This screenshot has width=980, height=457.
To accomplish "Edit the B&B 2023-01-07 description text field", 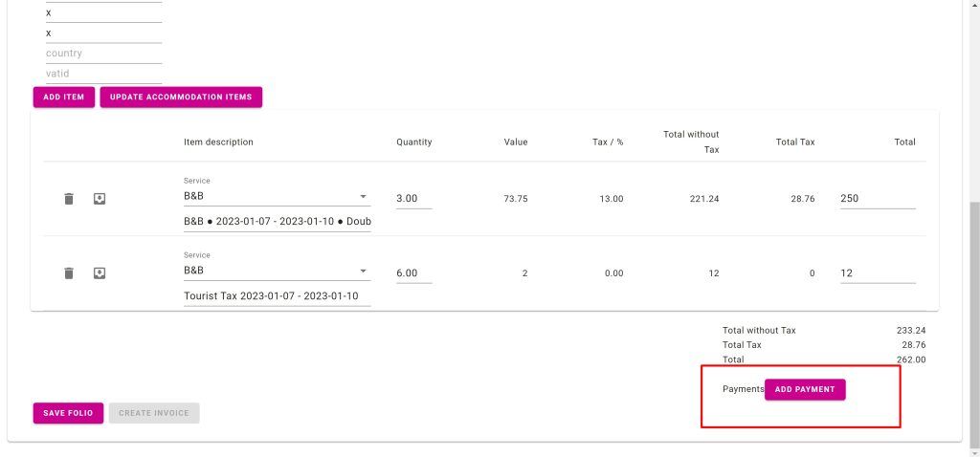I will (x=277, y=221).
